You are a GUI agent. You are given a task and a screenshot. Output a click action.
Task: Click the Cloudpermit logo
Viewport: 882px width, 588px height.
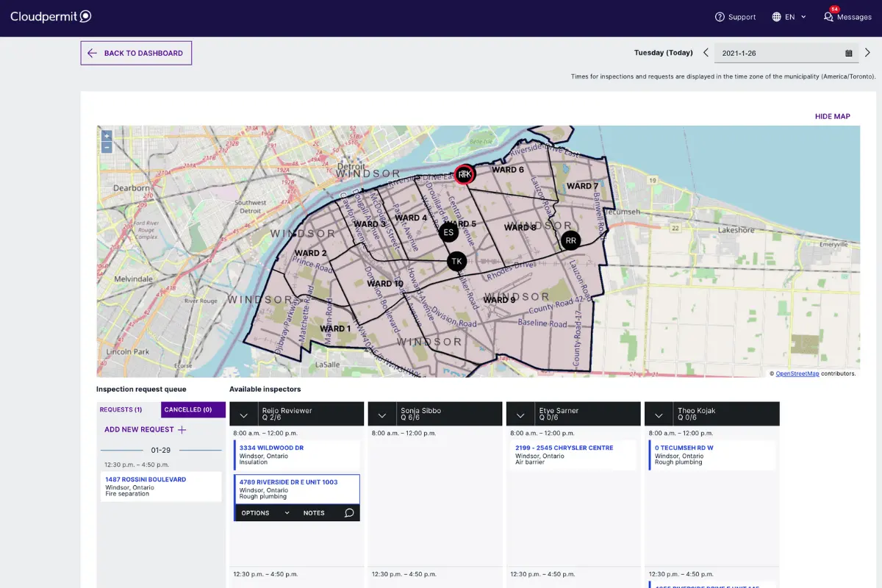pyautogui.click(x=51, y=16)
